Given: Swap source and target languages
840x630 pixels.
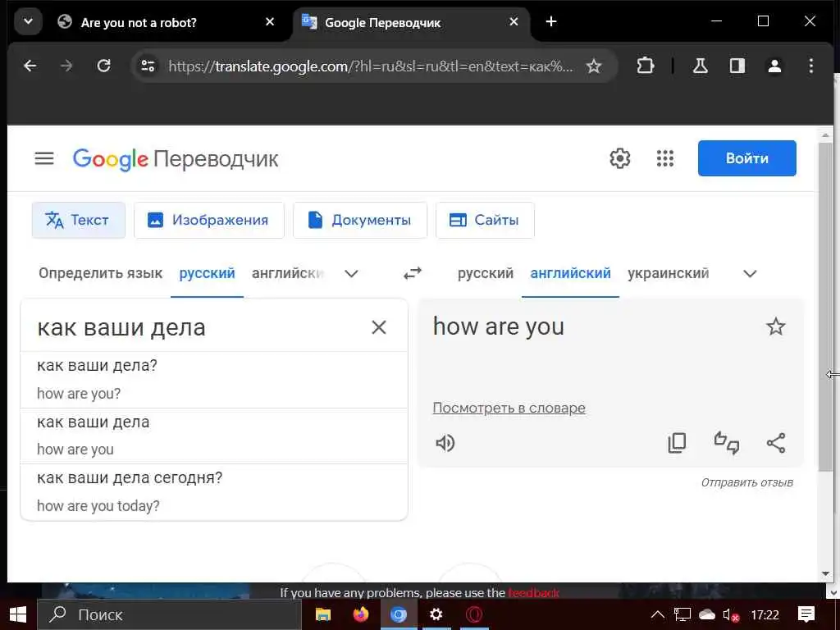Looking at the screenshot, I should [413, 273].
